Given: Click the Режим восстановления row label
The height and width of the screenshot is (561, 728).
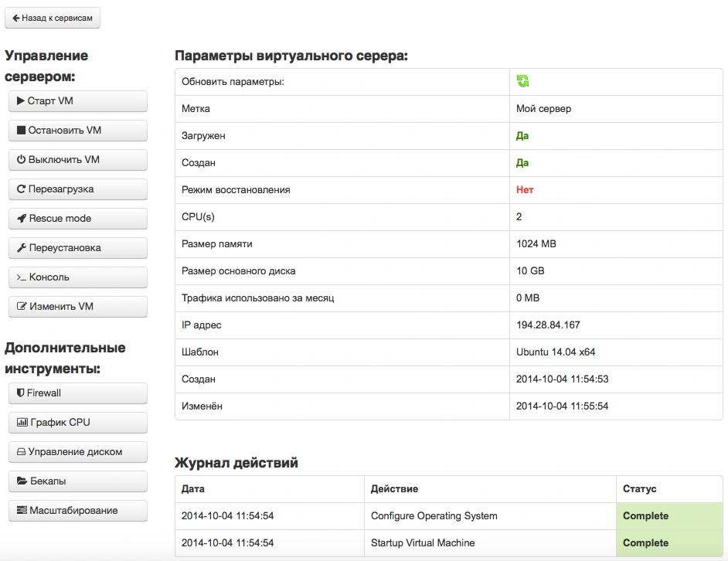Looking at the screenshot, I should [236, 190].
